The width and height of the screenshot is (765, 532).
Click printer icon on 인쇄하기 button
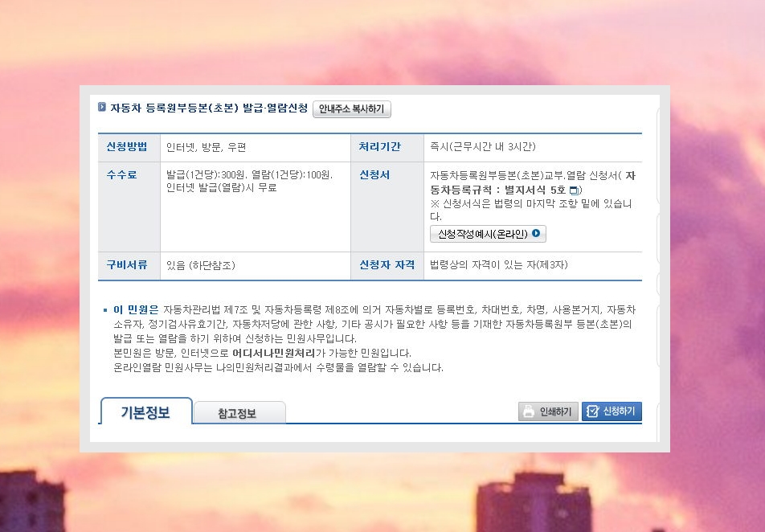(x=529, y=411)
